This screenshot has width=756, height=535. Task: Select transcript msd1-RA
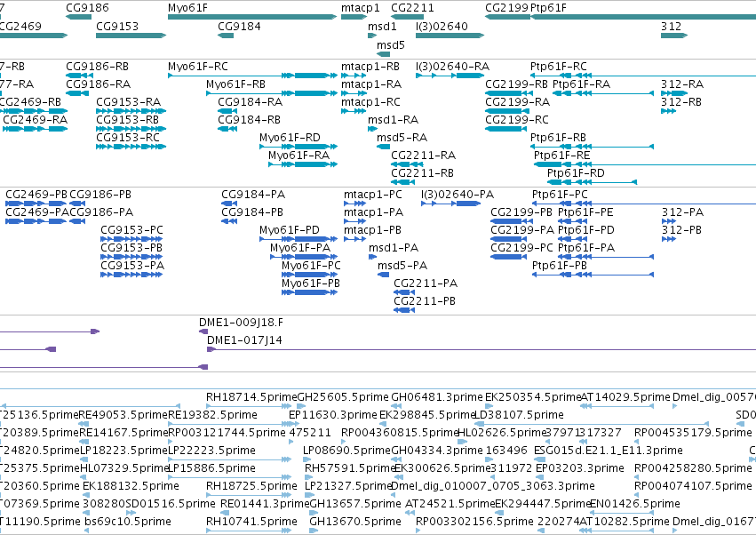(x=372, y=129)
